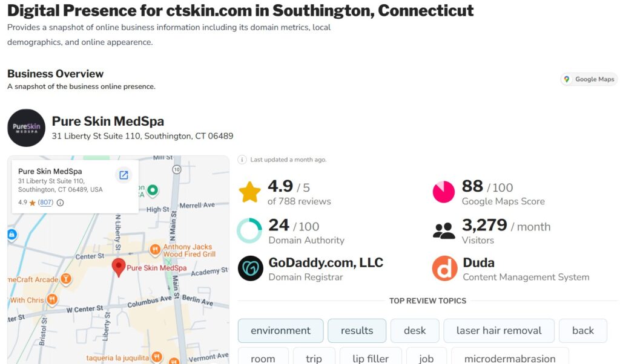Click the 'Last updated' info icon
Screen dimensions: 620x364
point(242,160)
